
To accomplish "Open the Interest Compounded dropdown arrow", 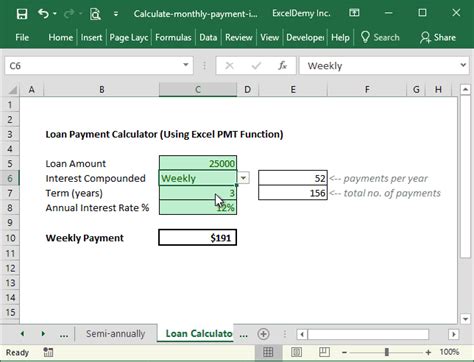I will [x=243, y=178].
